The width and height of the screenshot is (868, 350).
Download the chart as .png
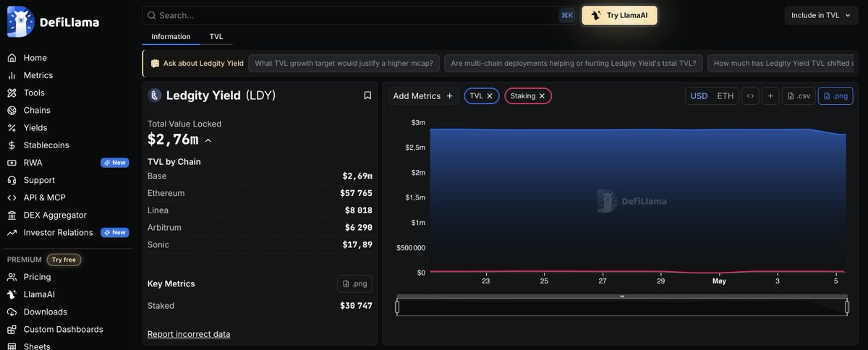tap(835, 96)
